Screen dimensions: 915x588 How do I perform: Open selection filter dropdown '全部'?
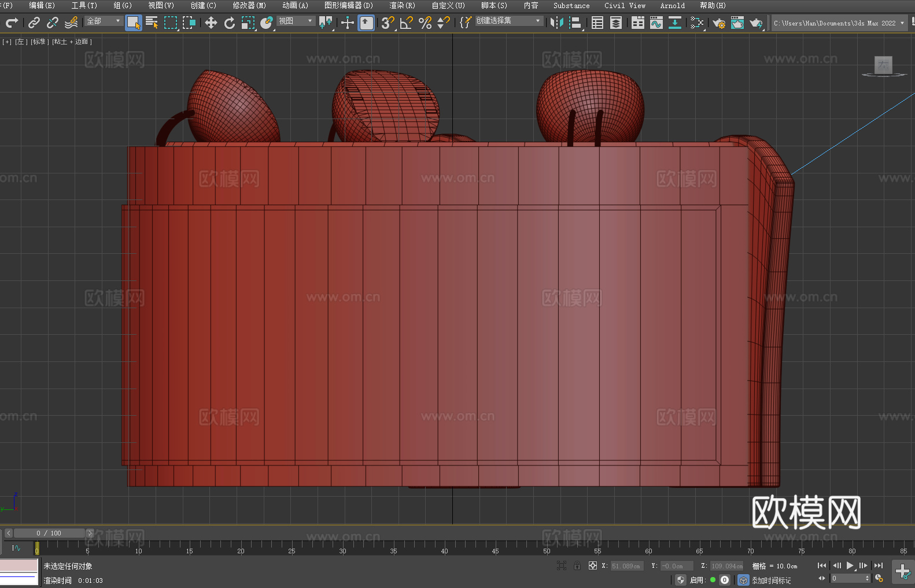pos(104,21)
